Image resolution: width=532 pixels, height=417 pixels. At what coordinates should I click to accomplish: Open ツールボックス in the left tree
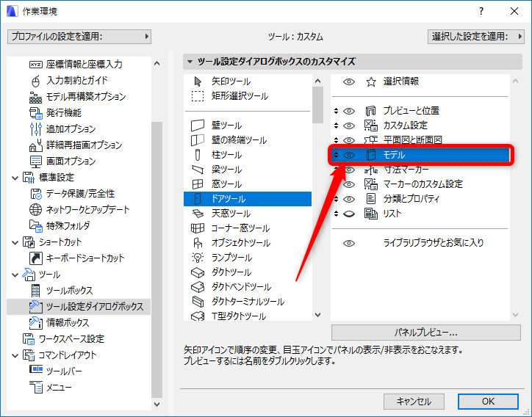click(x=69, y=291)
